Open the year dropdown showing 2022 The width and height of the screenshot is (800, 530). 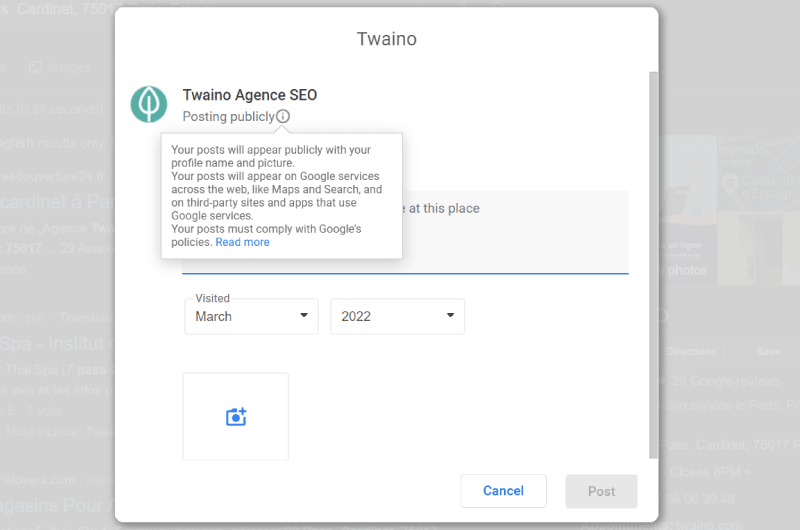(x=397, y=316)
